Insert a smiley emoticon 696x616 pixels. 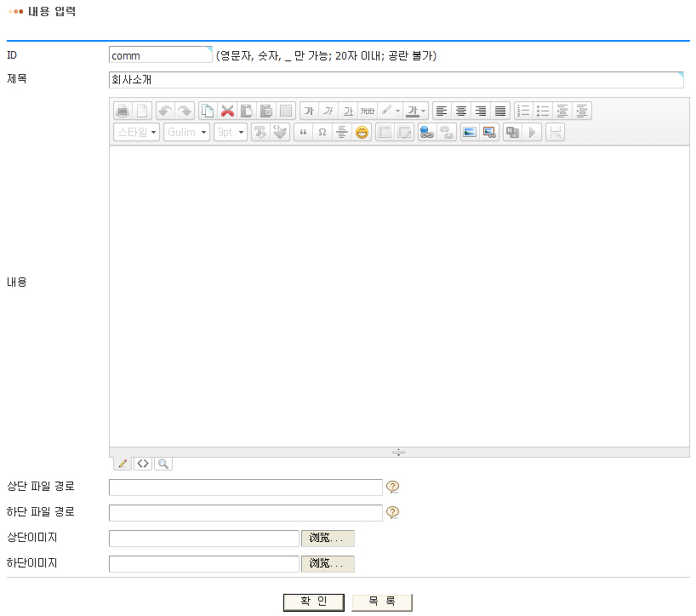[362, 133]
